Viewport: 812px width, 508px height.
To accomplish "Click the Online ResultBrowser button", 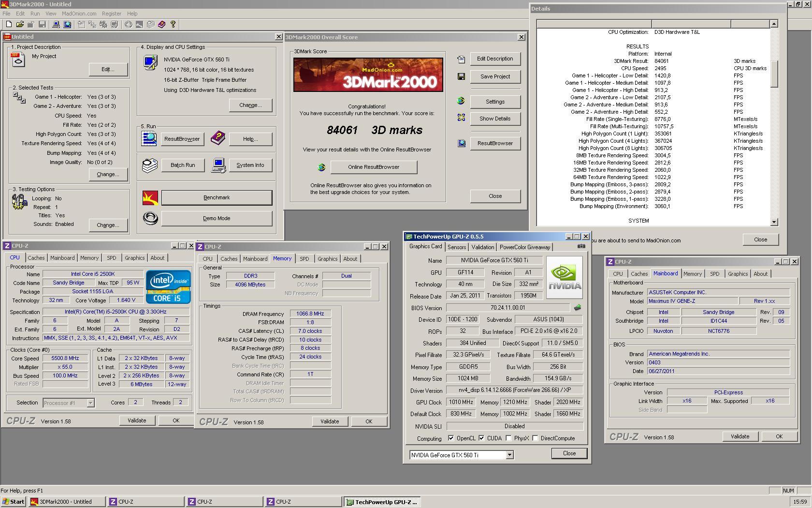I will coord(374,167).
